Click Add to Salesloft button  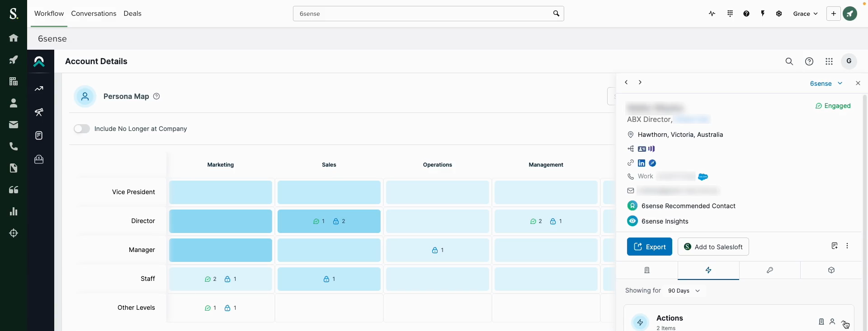pos(713,247)
